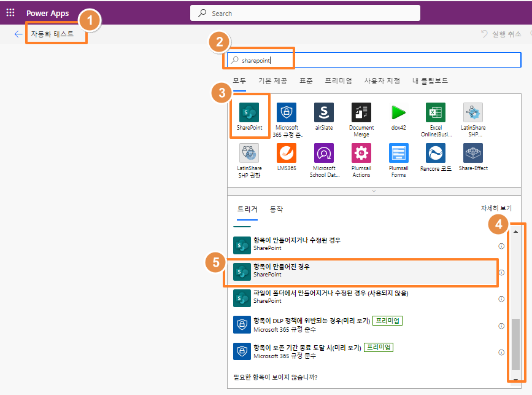Switch to the 사용자 지정 tab
Image resolution: width=532 pixels, height=395 pixels.
click(x=382, y=81)
